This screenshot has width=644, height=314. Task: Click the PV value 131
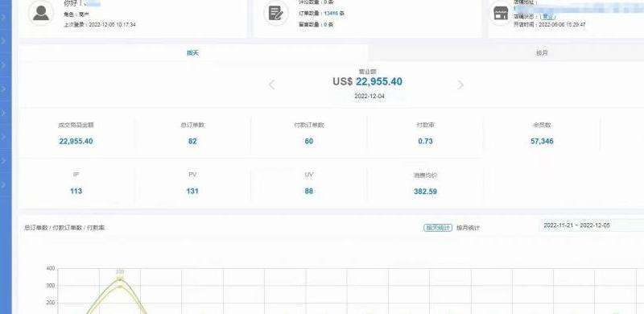(192, 191)
